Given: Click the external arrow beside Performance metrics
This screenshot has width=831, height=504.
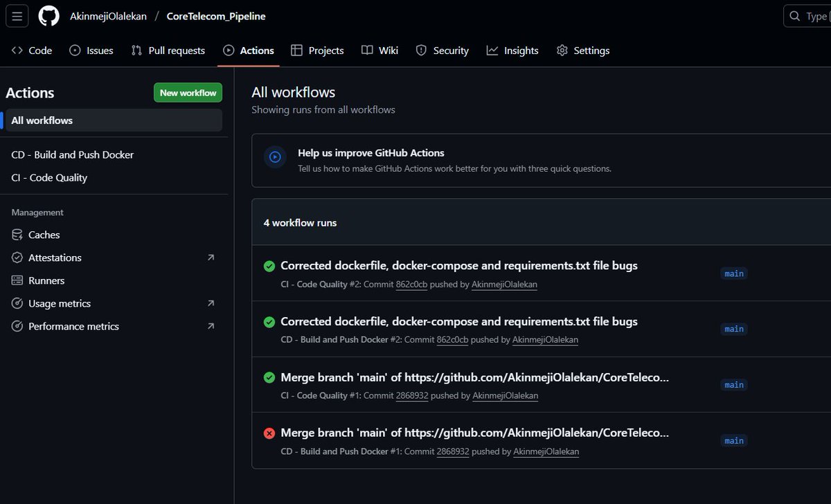Looking at the screenshot, I should click(x=211, y=326).
